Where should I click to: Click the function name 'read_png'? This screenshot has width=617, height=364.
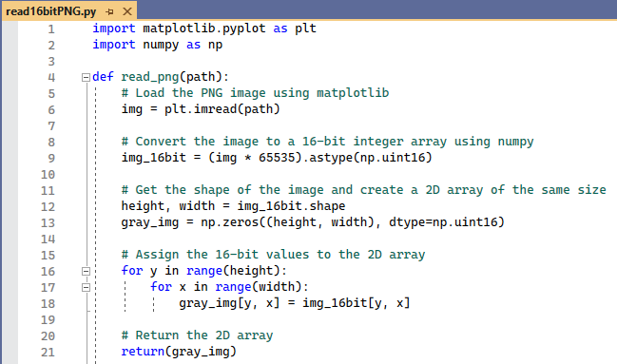[150, 77]
